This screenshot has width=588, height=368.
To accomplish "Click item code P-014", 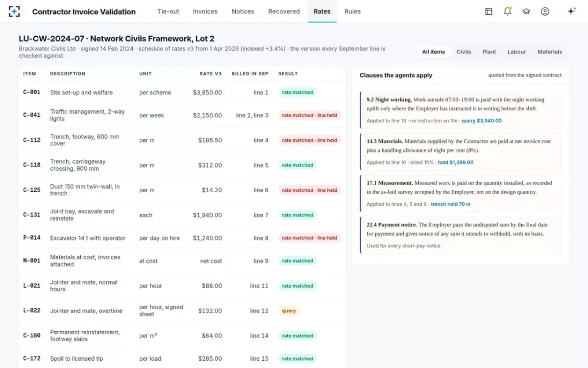I will pyautogui.click(x=32, y=238).
